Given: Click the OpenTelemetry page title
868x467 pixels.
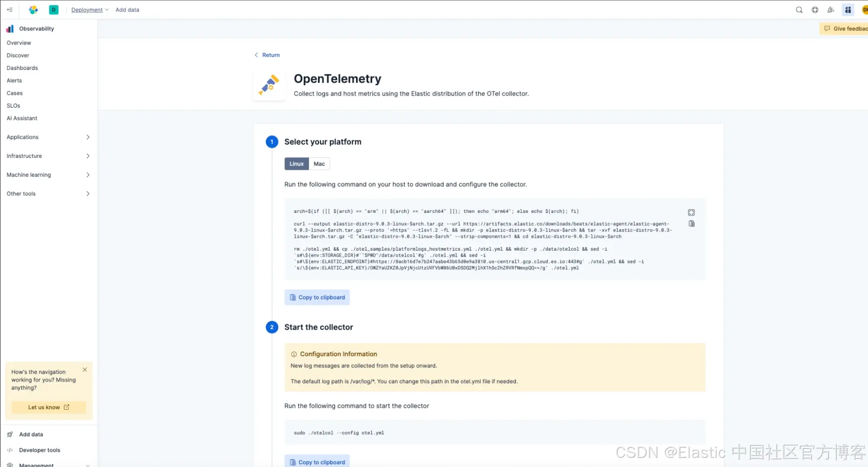Looking at the screenshot, I should (337, 79).
